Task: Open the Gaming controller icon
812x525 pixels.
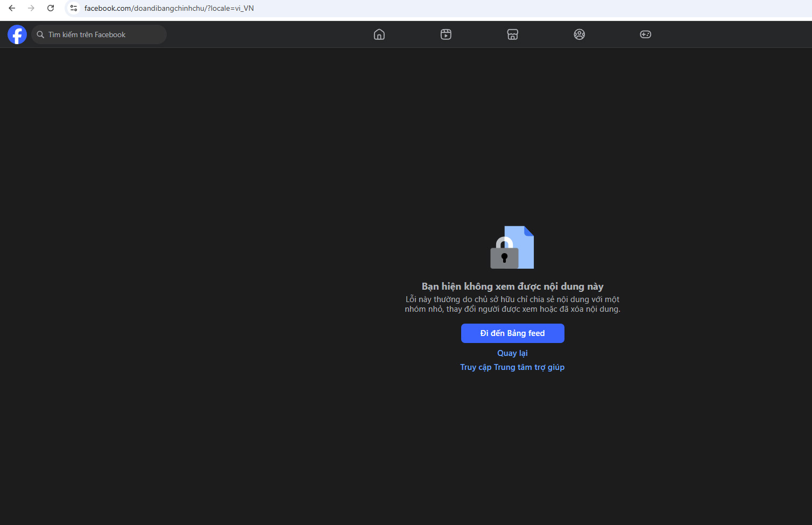Action: click(646, 34)
